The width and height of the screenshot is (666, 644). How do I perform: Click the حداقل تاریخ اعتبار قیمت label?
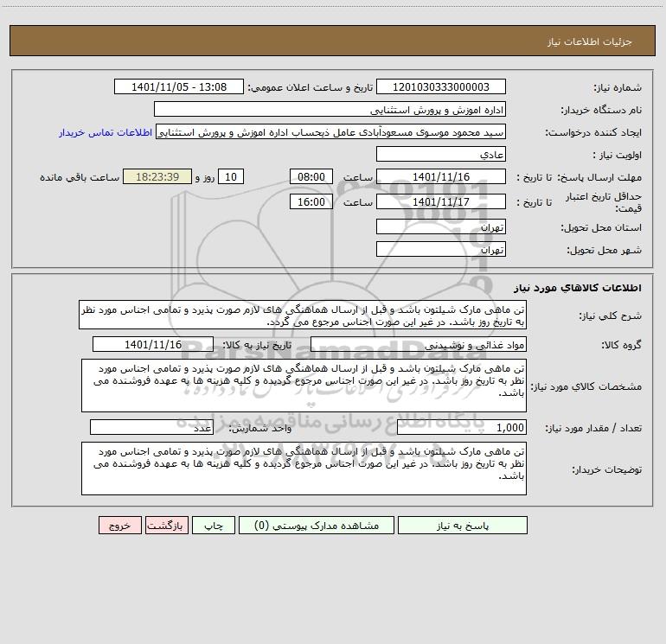[604, 202]
